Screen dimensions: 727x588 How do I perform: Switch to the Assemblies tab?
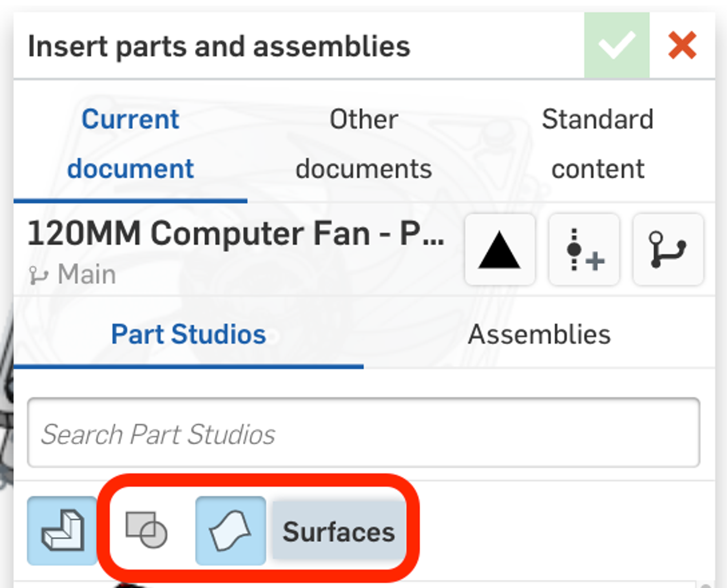(540, 334)
